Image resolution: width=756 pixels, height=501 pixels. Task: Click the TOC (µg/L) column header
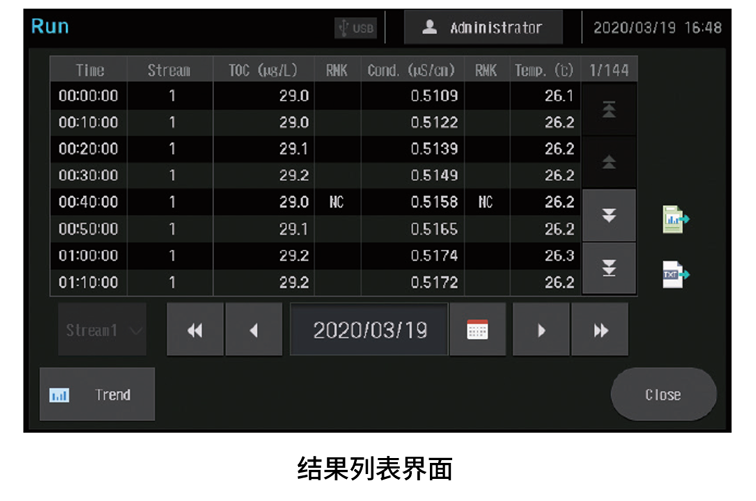tap(263, 70)
